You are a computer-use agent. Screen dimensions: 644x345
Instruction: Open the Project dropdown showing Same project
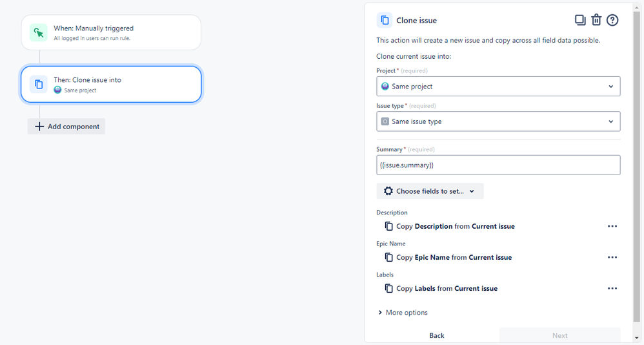(x=498, y=87)
